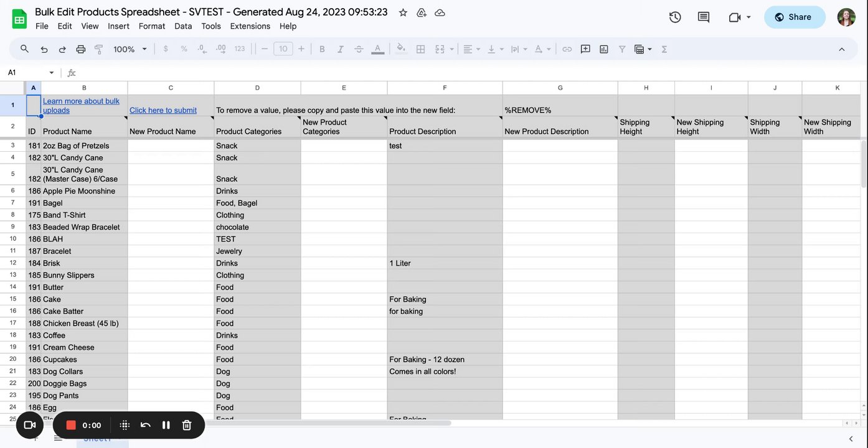Pause the screen recording
The image size is (868, 448).
[166, 425]
